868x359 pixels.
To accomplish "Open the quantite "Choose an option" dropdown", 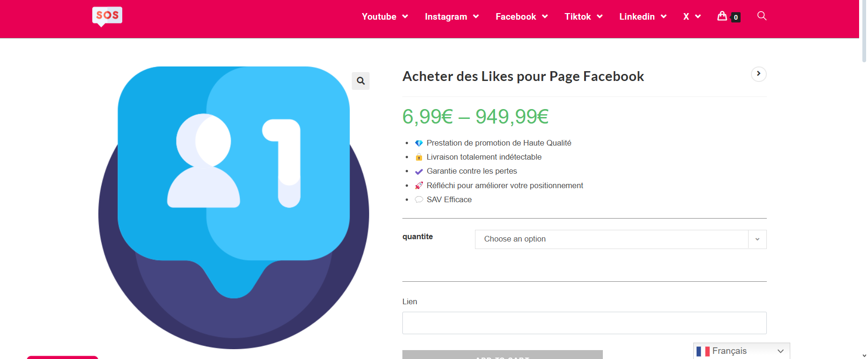I will pos(620,239).
